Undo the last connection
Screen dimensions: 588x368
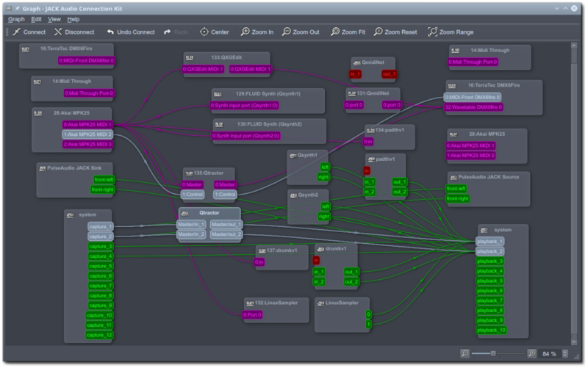pos(131,32)
